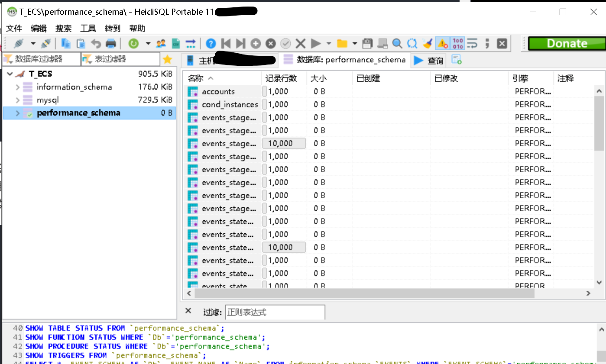
Task: Click the Undo arrow icon
Action: tap(96, 43)
